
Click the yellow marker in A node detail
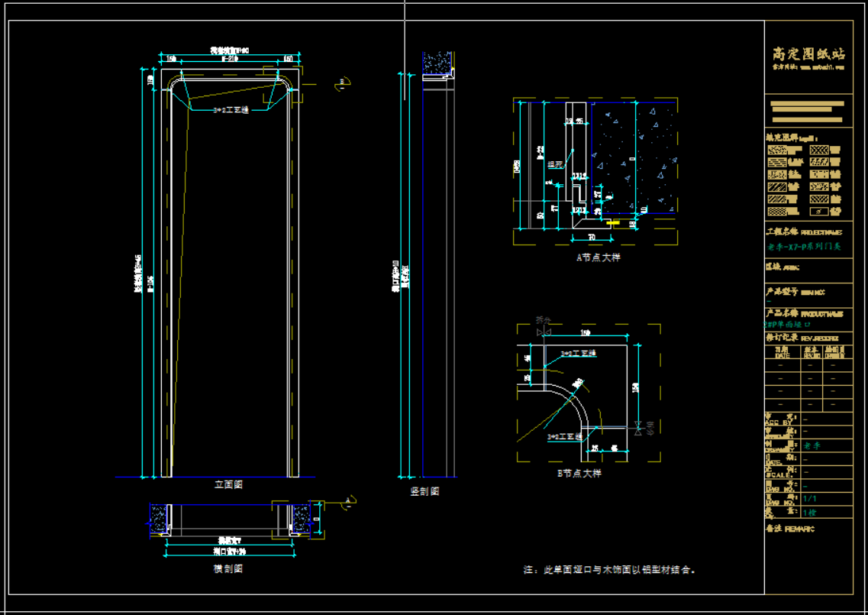point(613,224)
